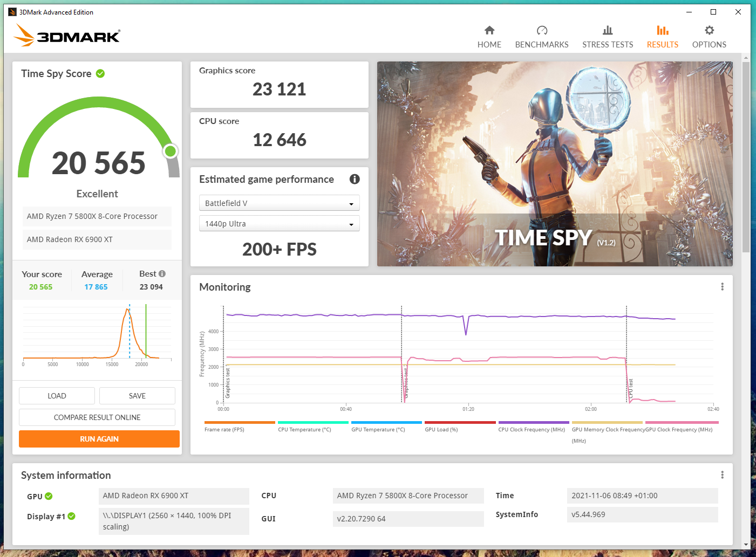Screen dimensions: 756x557
Task: Toggle CPU Temperature legend swatch
Action: point(313,423)
